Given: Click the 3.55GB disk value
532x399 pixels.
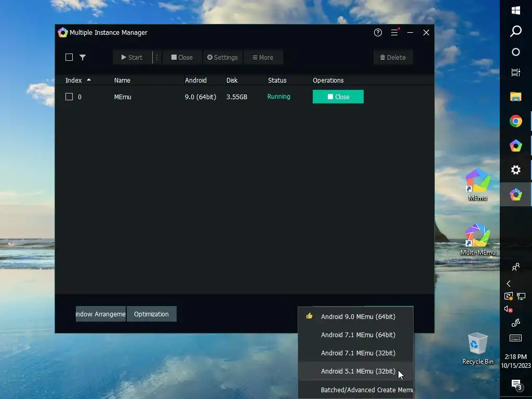Looking at the screenshot, I should (237, 97).
